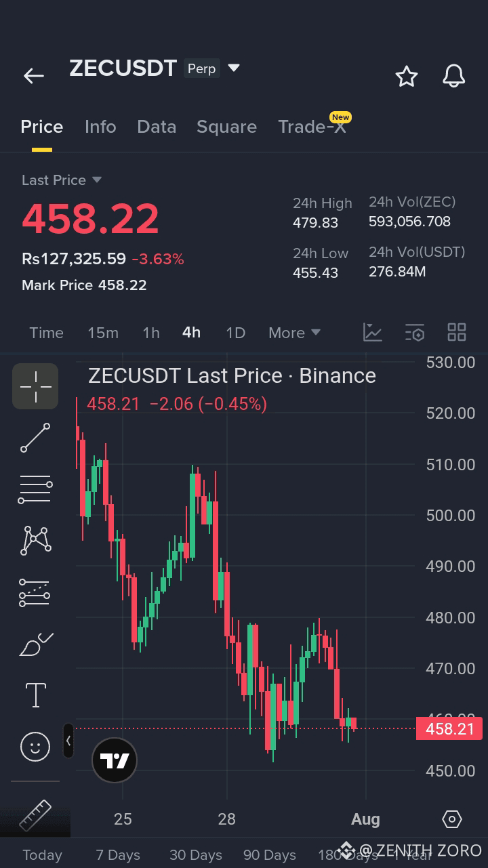Collapse the drawing toolbar side handle
Screen dimensions: 488x868
pos(68,741)
